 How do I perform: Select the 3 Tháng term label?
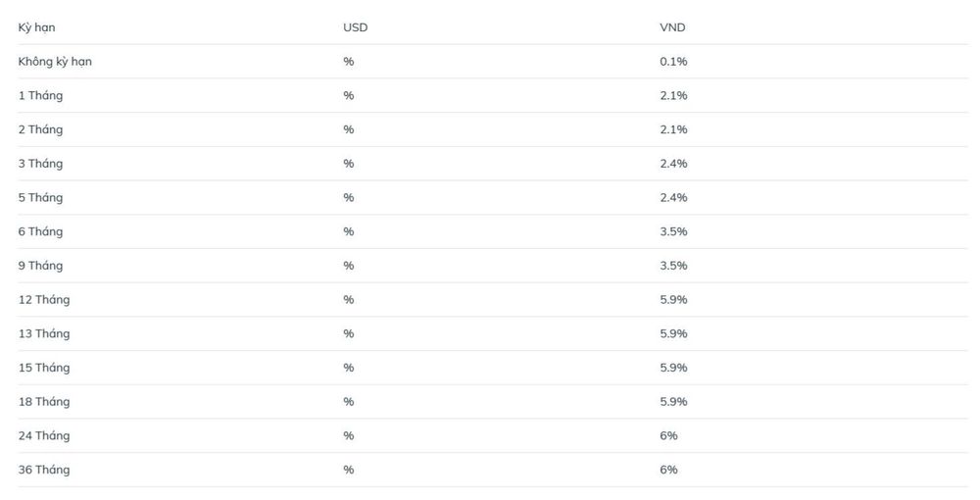pyautogui.click(x=40, y=164)
